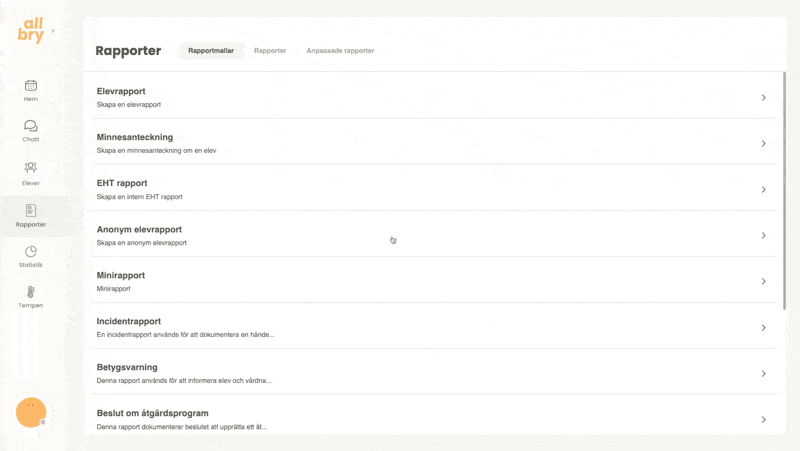Open the Anpassade rapporter tab

340,51
